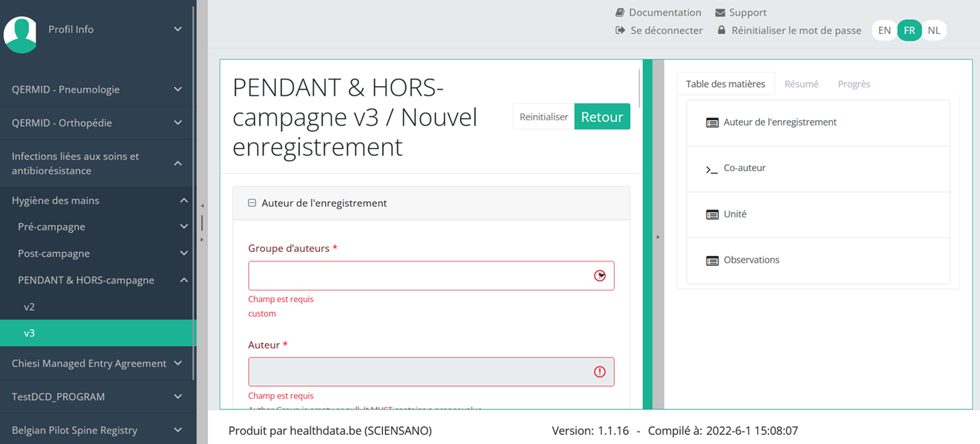This screenshot has width=980, height=444.
Task: Open the Progrès tab
Action: tap(854, 84)
